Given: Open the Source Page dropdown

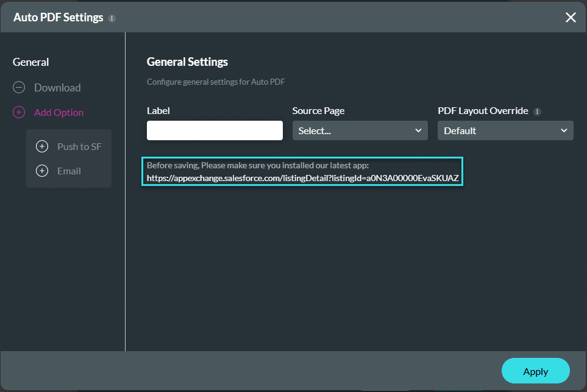Looking at the screenshot, I should point(360,130).
